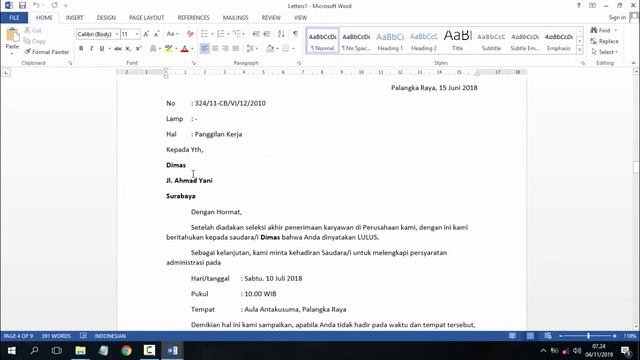The height and width of the screenshot is (360, 640).
Task: Switch to the PAGE LAYOUT tab
Action: pyautogui.click(x=147, y=18)
